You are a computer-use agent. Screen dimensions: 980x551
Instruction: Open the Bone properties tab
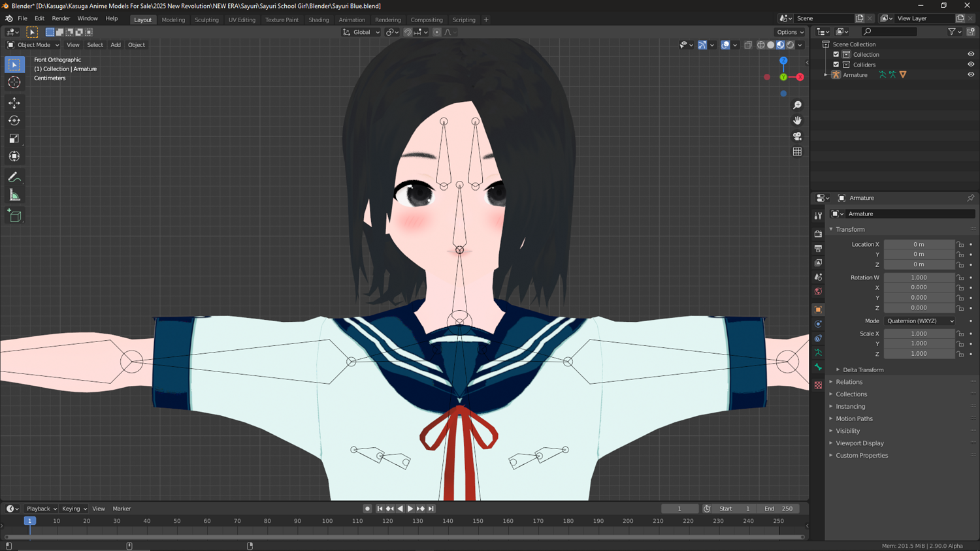click(818, 367)
